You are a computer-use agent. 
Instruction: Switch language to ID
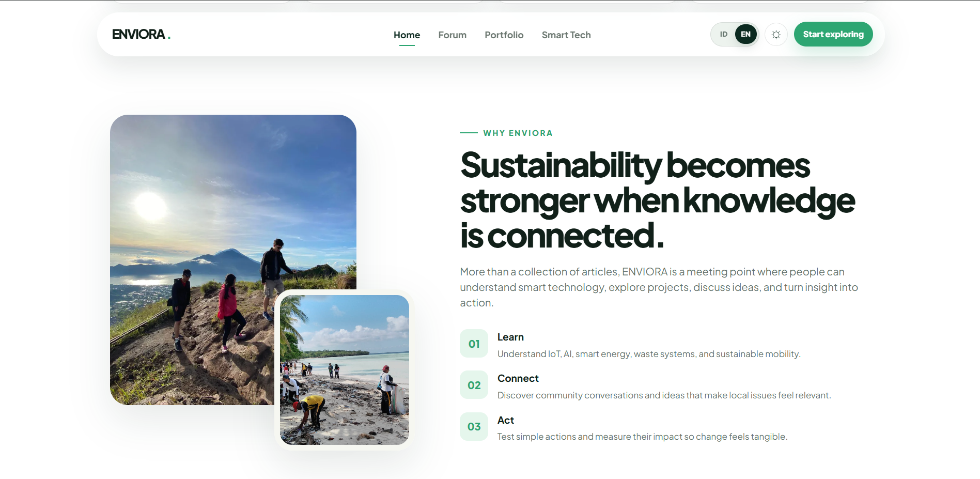click(723, 34)
